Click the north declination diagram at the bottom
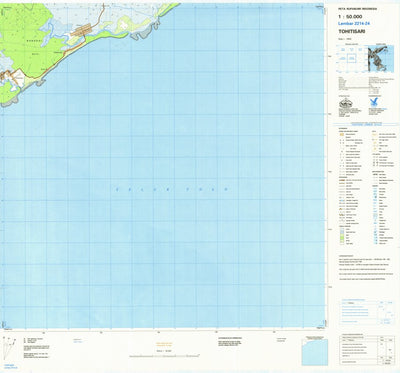This screenshot has width=400, height=373. pyautogui.click(x=9, y=348)
